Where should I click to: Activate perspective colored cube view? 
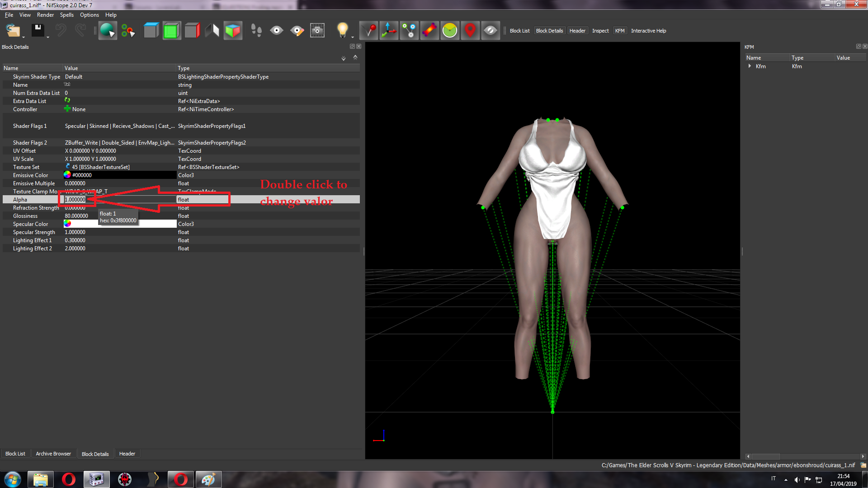click(233, 31)
